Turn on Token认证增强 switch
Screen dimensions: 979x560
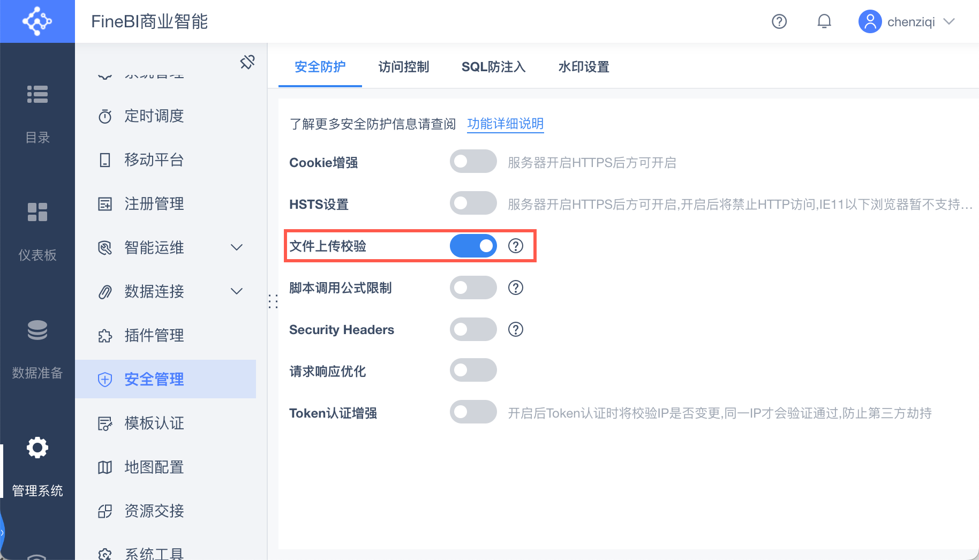point(473,412)
